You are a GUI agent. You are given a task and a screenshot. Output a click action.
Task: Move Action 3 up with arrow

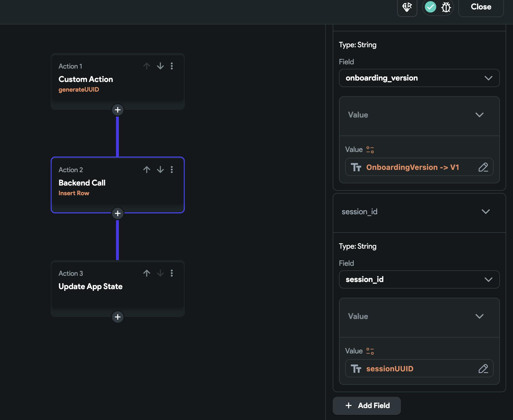[147, 273]
